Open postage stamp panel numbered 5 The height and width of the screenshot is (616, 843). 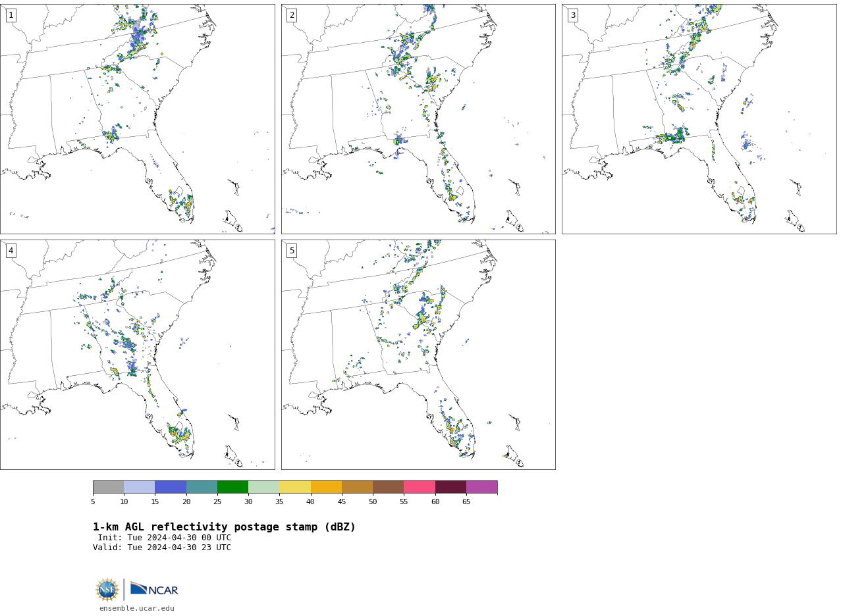(x=418, y=355)
